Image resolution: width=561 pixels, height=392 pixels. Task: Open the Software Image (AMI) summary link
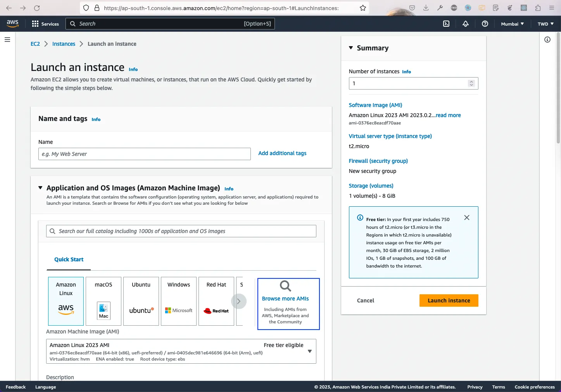tap(375, 105)
